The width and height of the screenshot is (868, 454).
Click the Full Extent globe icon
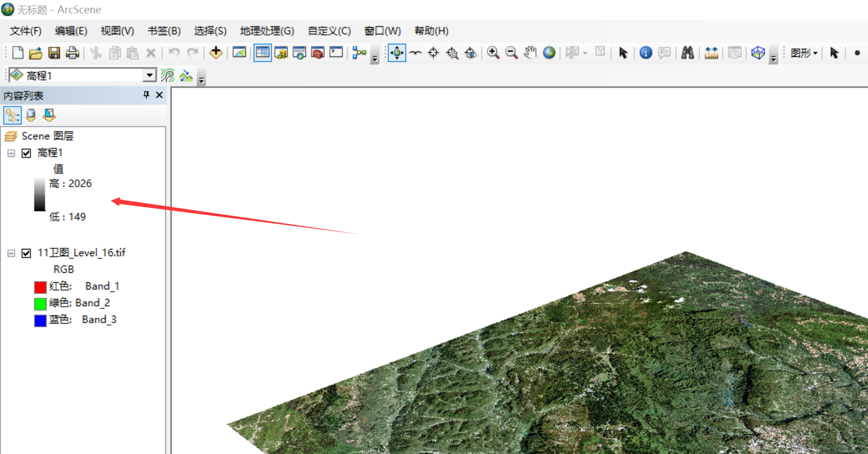coord(549,53)
